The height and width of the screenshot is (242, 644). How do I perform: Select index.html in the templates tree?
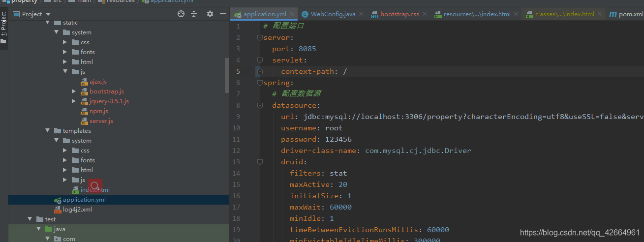pyautogui.click(x=95, y=190)
